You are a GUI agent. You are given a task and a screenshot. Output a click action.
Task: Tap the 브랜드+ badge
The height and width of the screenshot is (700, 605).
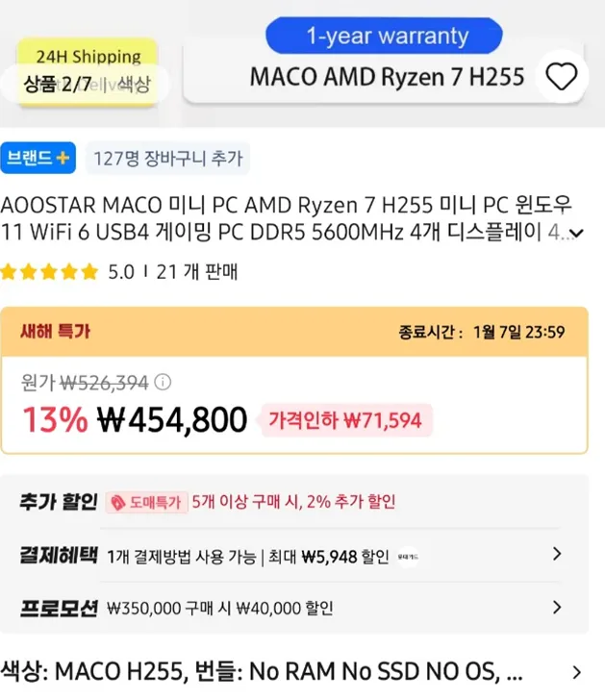38,159
